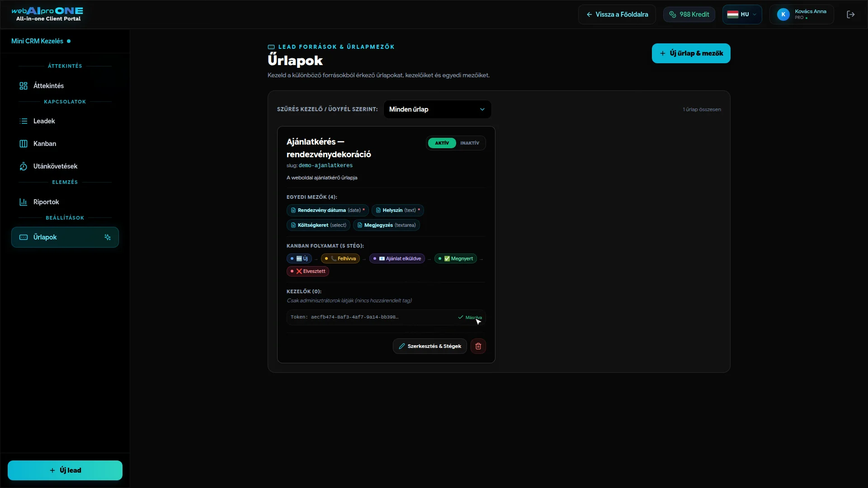This screenshot has width=868, height=488.
Task: Click the logout icon in top bar
Action: coord(850,14)
